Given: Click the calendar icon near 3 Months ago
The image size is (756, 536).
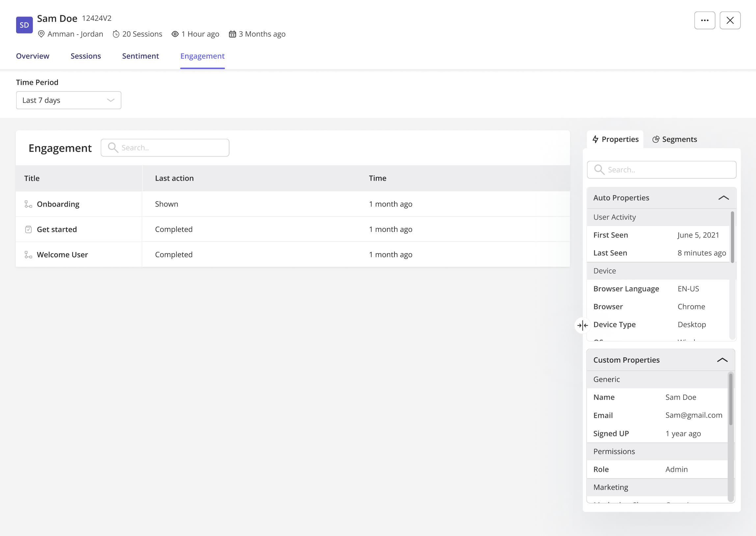Looking at the screenshot, I should (232, 34).
